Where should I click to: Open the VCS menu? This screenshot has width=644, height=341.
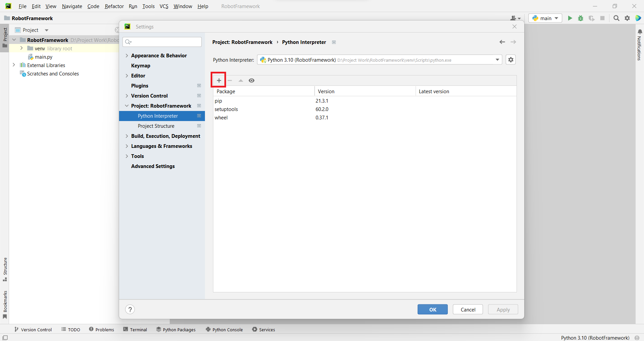(164, 6)
